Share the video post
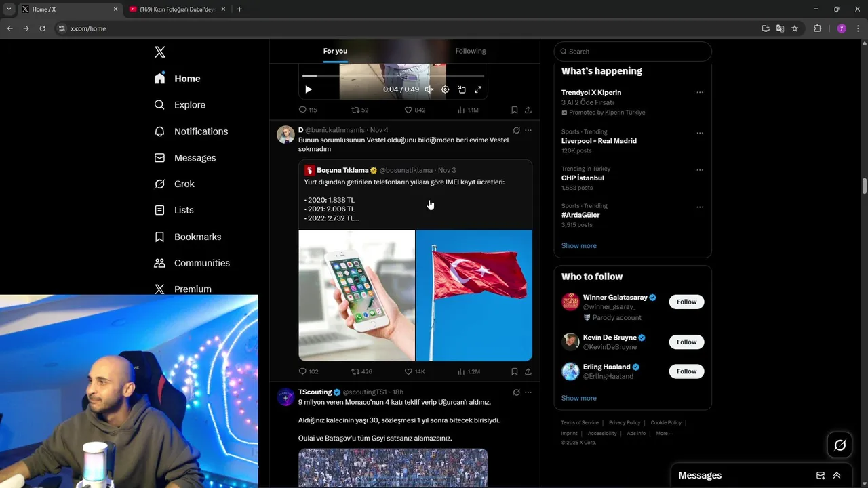868x488 pixels. point(528,110)
